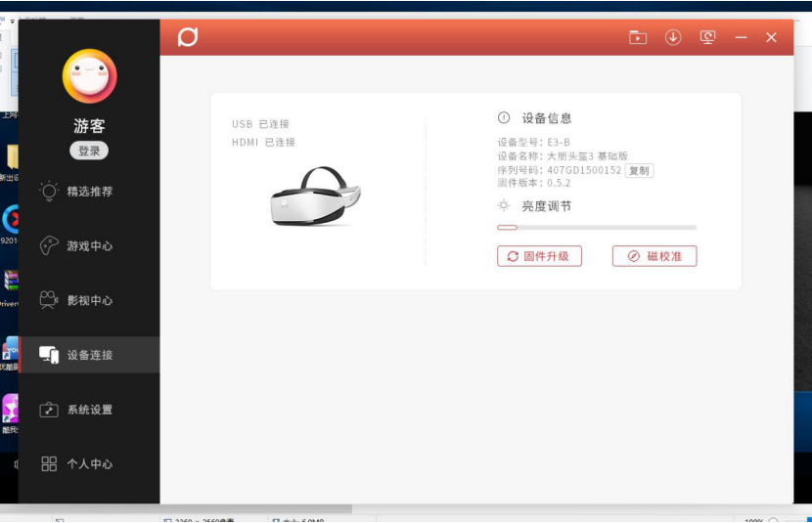Screen dimensions: 812x523
Task: Copy the serial number with 复制
Action: (639, 170)
